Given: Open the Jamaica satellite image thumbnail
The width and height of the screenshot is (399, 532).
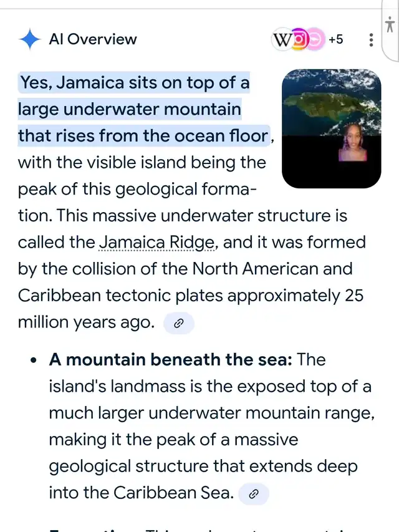Looking at the screenshot, I should coord(330,100).
